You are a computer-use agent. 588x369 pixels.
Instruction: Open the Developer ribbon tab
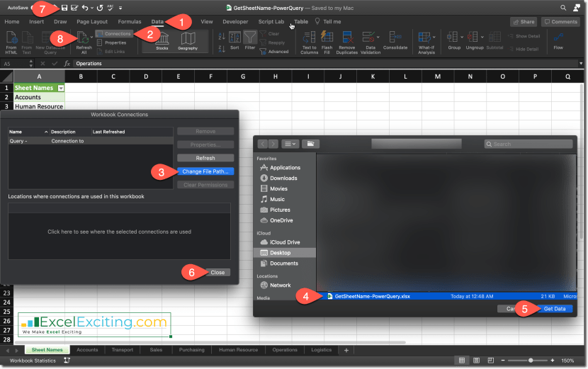click(x=235, y=22)
